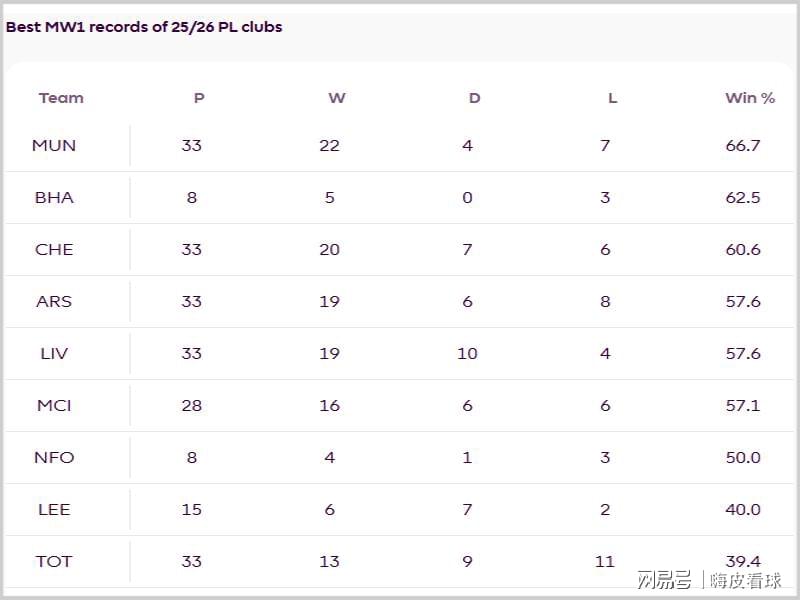Viewport: 800px width, 600px height.
Task: Select the CHE team name
Action: tap(54, 250)
